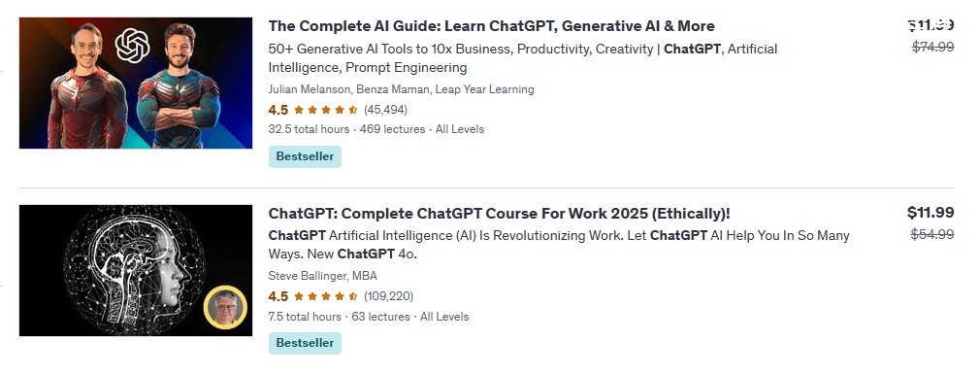
Task: Click the Bestseller badge of first course
Action: coord(305,157)
